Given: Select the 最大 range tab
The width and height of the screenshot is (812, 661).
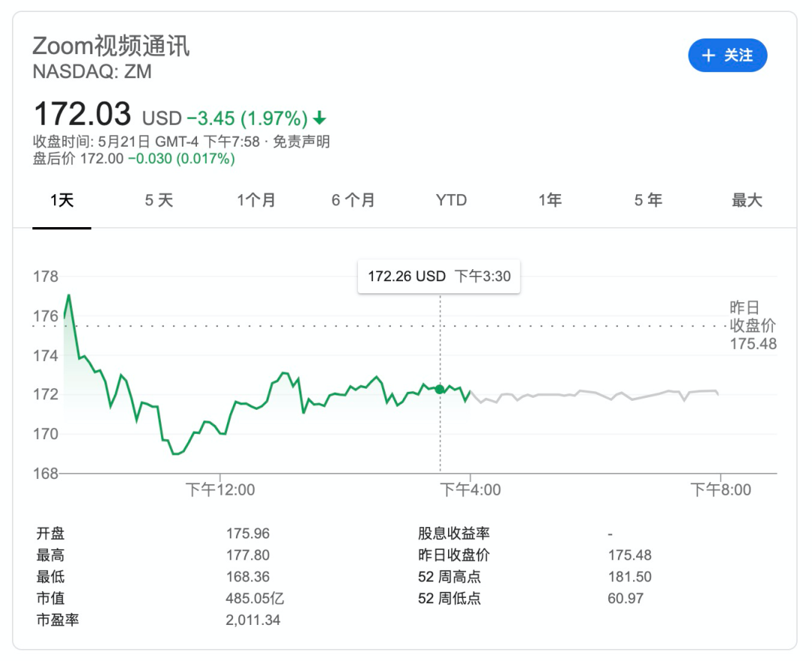Looking at the screenshot, I should (x=747, y=200).
